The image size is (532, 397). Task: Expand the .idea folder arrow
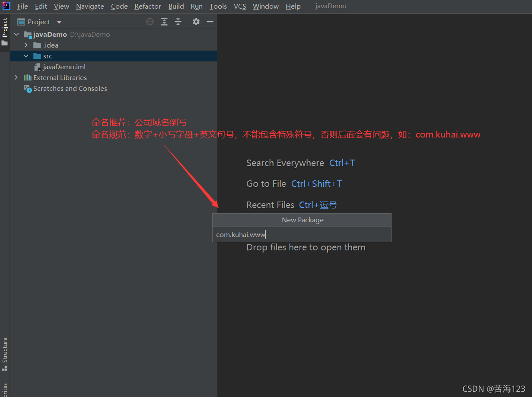pyautogui.click(x=26, y=45)
